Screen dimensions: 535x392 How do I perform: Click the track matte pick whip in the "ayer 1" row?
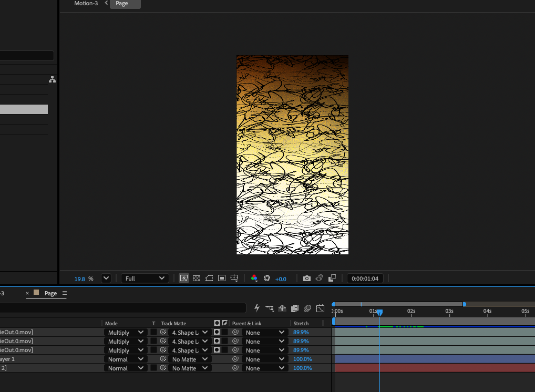pyautogui.click(x=163, y=359)
